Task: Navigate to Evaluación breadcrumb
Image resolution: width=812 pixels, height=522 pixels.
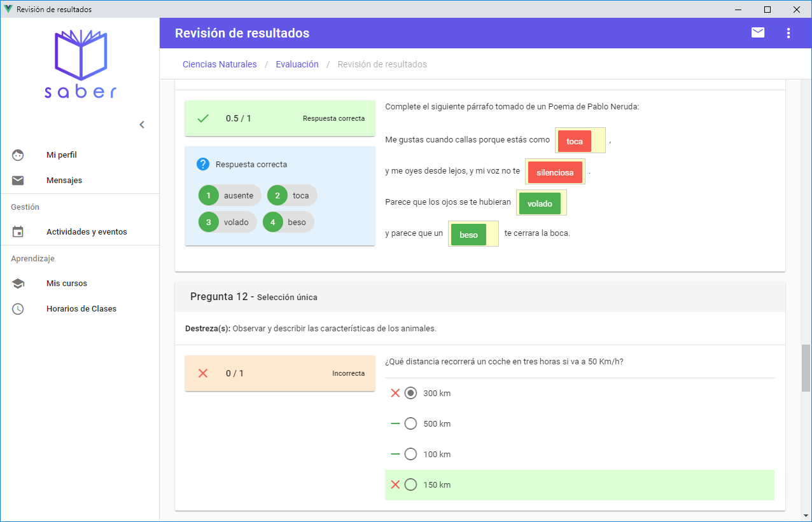Action: coord(297,64)
